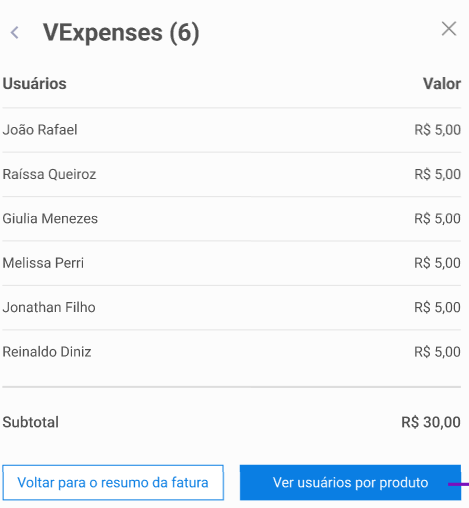
Task: Click João Rafael's R$ 5,00 value
Action: pos(438,130)
